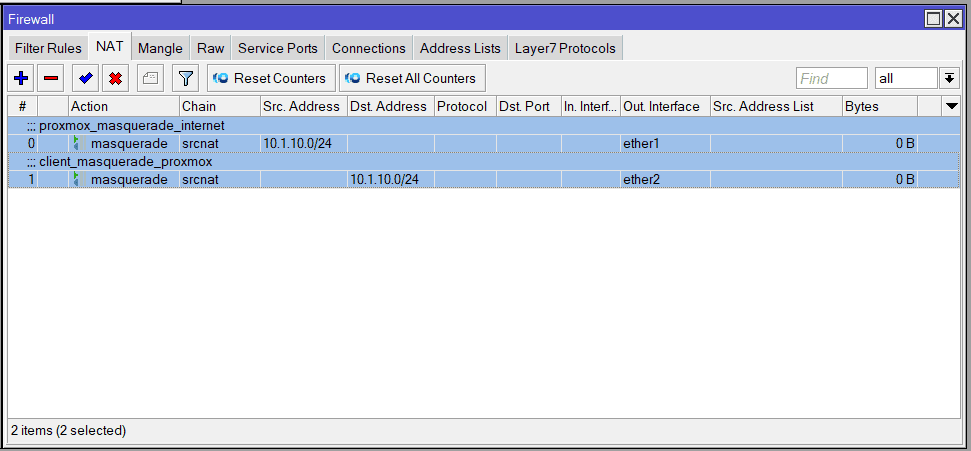Click the red minus Remove rule icon

coord(51,78)
